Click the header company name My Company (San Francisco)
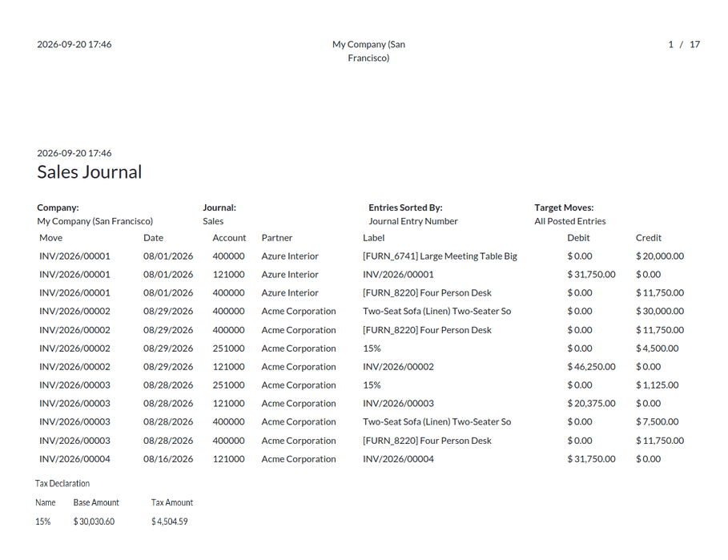The image size is (728, 560). click(x=368, y=51)
